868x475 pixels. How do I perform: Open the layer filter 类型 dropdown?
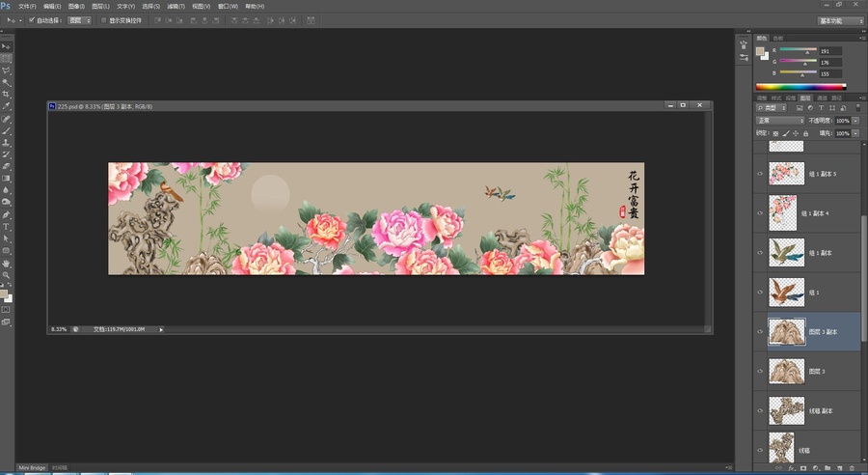click(773, 108)
